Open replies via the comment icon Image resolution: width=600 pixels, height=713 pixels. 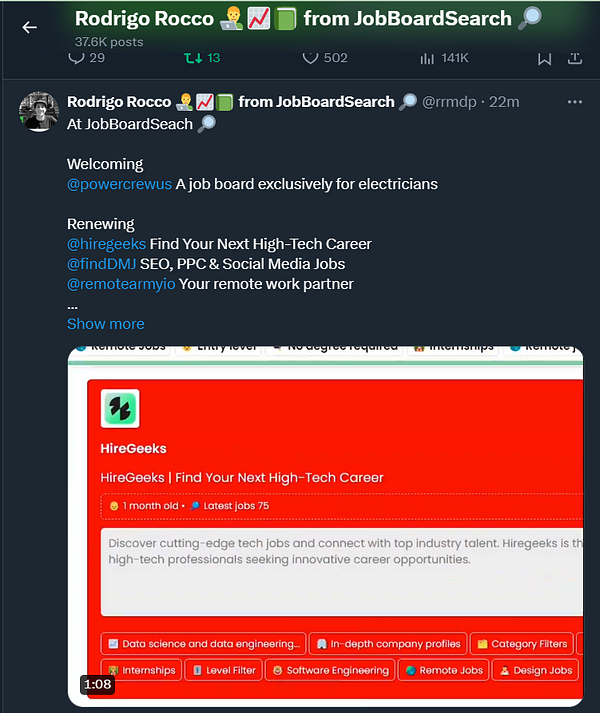point(76,58)
